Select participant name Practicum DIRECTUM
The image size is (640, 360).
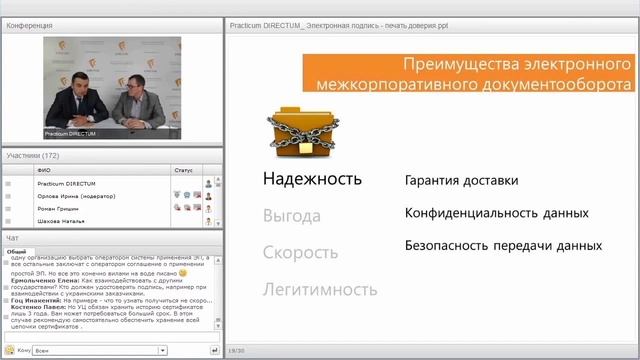click(66, 184)
